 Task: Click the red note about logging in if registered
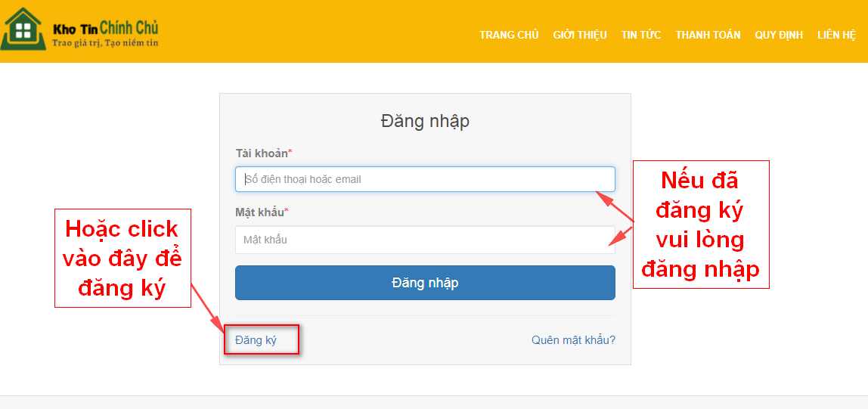click(x=700, y=225)
